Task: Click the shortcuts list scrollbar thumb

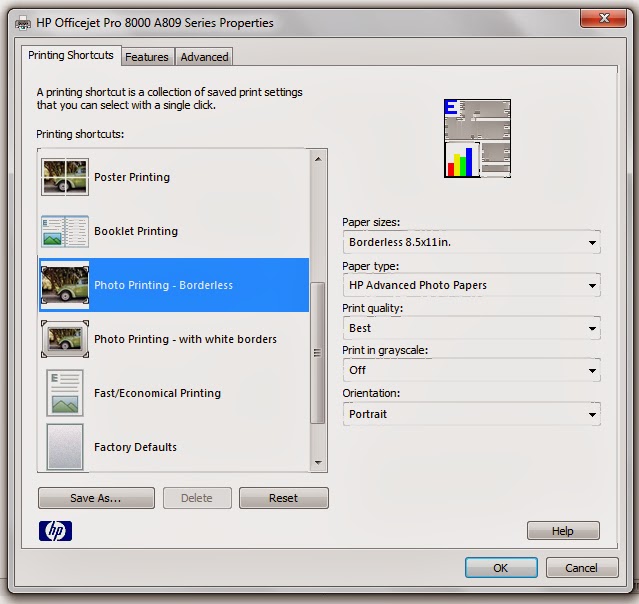Action: (x=317, y=353)
